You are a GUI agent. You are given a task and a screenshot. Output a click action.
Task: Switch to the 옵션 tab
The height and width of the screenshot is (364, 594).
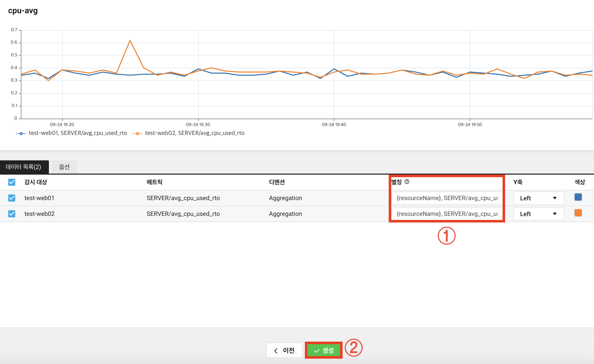coord(64,167)
